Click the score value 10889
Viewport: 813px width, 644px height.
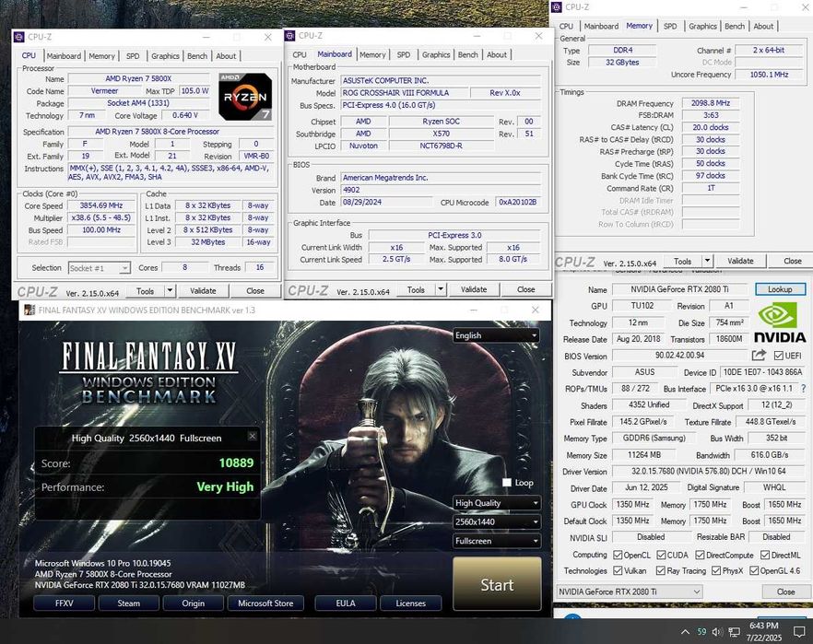click(x=236, y=463)
